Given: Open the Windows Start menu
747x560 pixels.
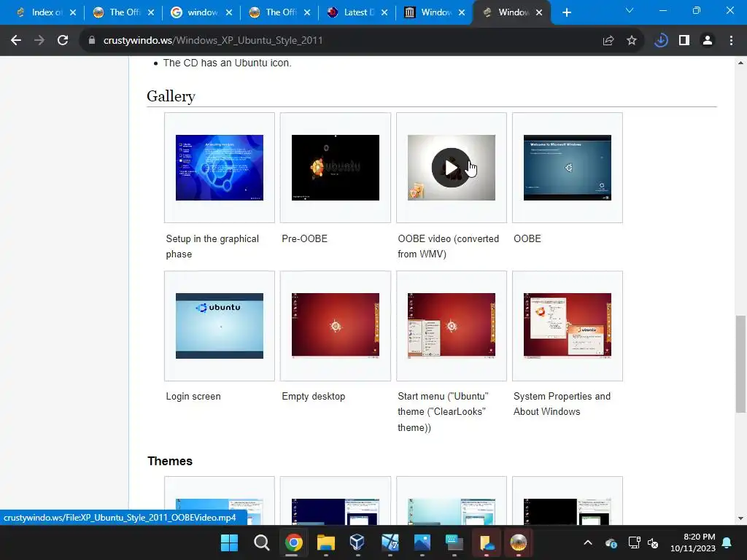Looking at the screenshot, I should coord(229,542).
